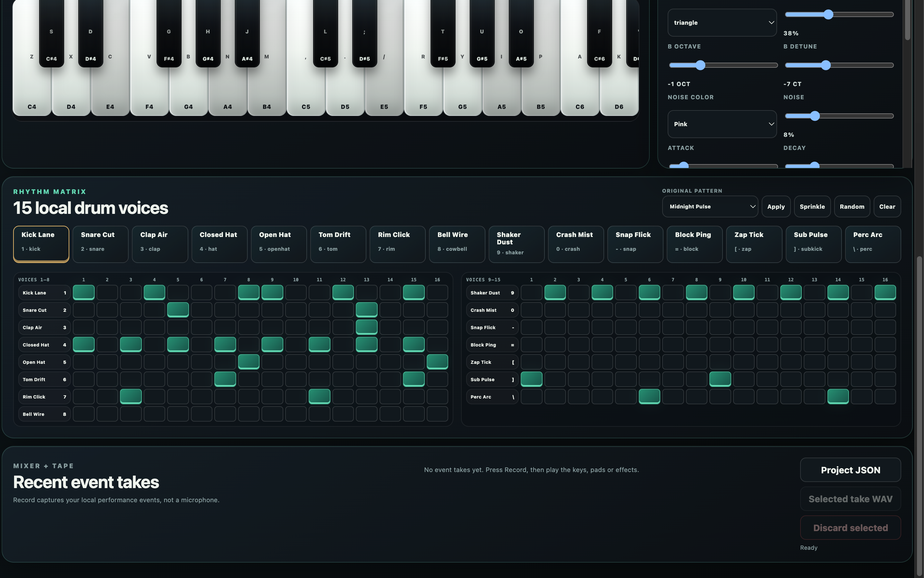The image size is (924, 578).
Task: Toggle Kick Lane step 1
Action: (84, 293)
